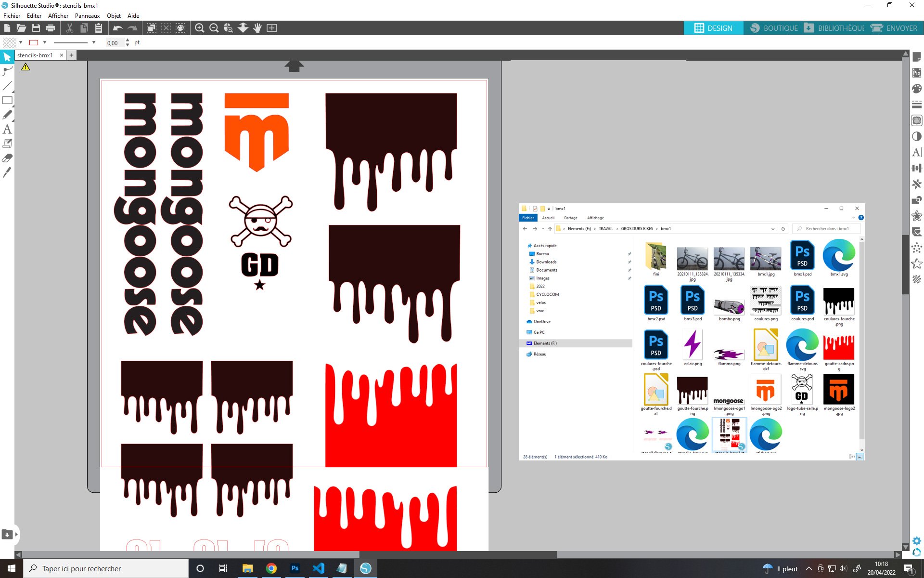
Task: Pick the edit points tool
Action: coord(7,72)
